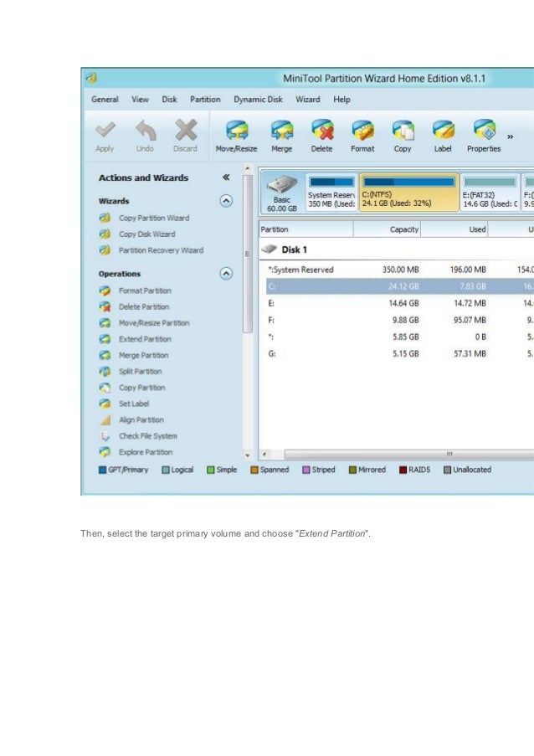534x756 pixels.
Task: Click the Copy toolbar icon
Action: click(x=403, y=130)
